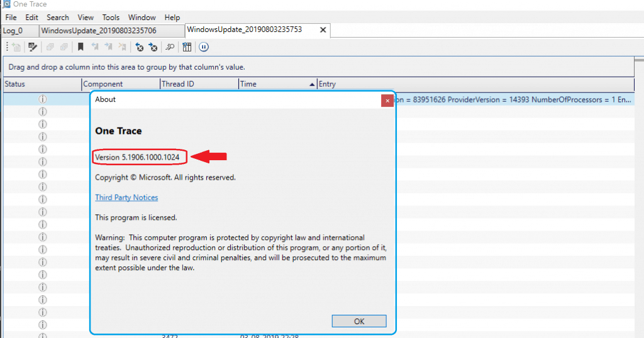This screenshot has width=644, height=338.
Task: Click the expand all groups icon
Action: 64,47
